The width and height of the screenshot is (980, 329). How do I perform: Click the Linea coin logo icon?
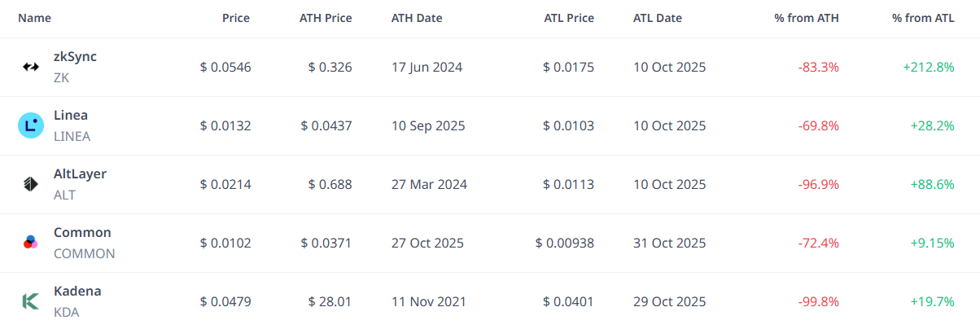(30, 125)
